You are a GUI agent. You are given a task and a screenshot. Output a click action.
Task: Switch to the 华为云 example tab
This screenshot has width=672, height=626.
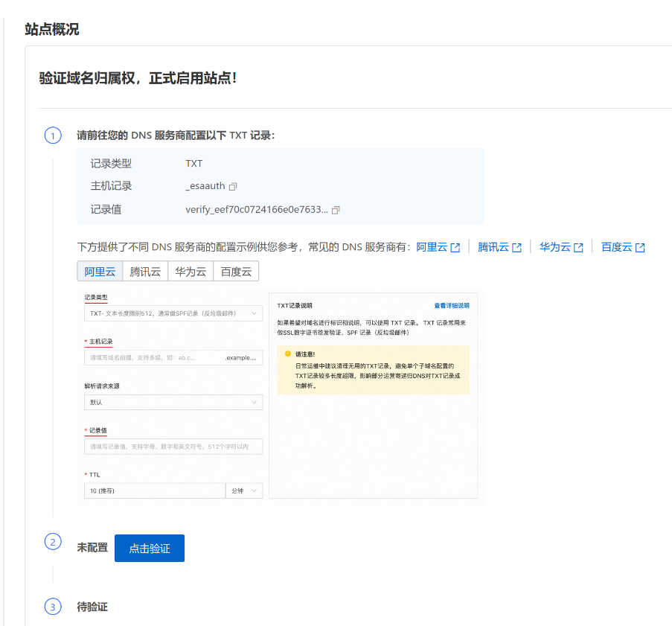tap(191, 272)
